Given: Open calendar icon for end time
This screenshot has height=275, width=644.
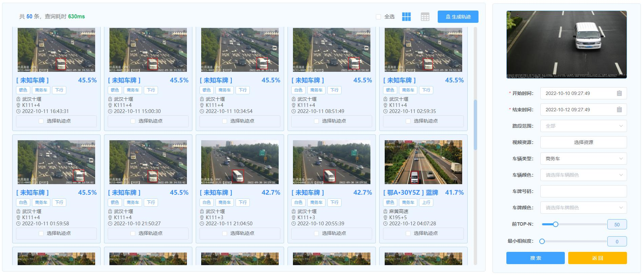Looking at the screenshot, I should [619, 110].
